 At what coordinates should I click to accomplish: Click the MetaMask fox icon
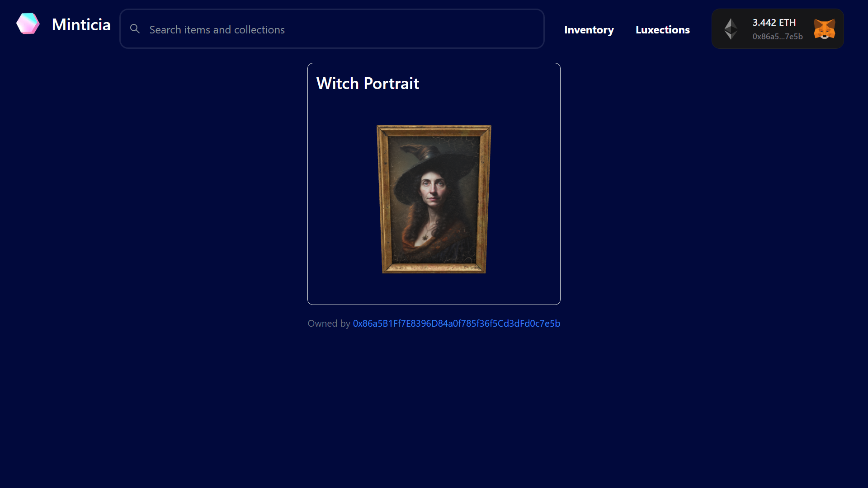point(824,29)
